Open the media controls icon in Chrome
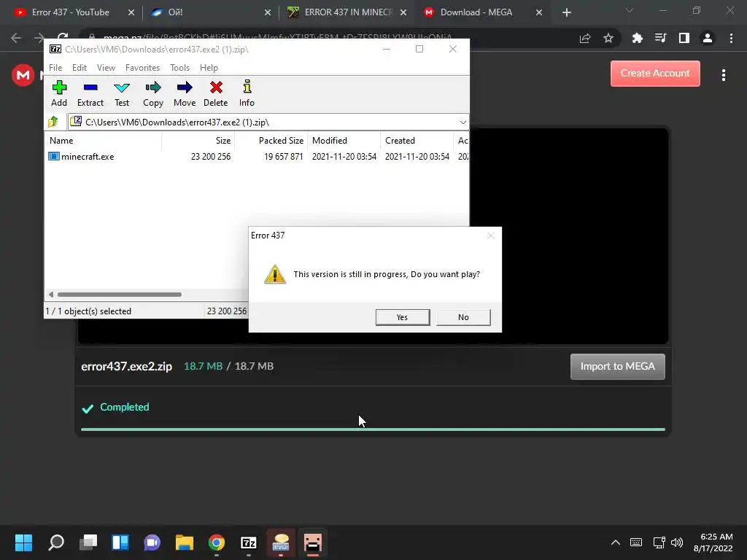The width and height of the screenshot is (747, 560). click(x=660, y=38)
